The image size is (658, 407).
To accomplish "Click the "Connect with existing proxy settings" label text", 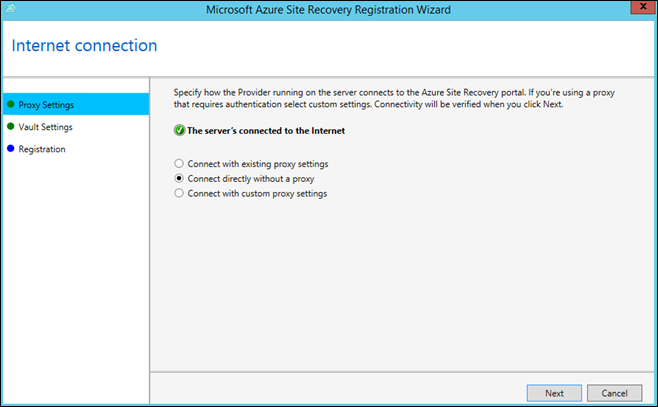I will point(257,163).
